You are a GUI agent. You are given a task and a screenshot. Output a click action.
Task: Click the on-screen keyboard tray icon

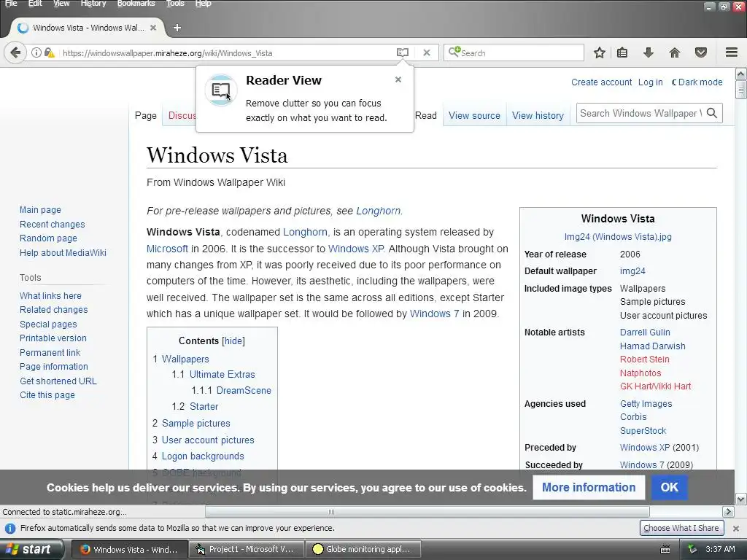coord(665,550)
